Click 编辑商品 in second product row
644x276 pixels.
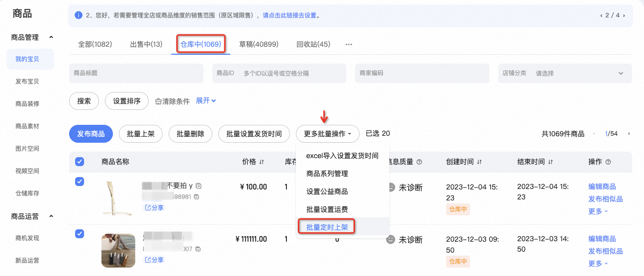point(602,239)
